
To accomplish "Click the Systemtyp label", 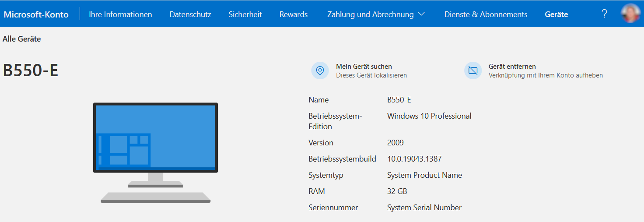I will [x=326, y=175].
